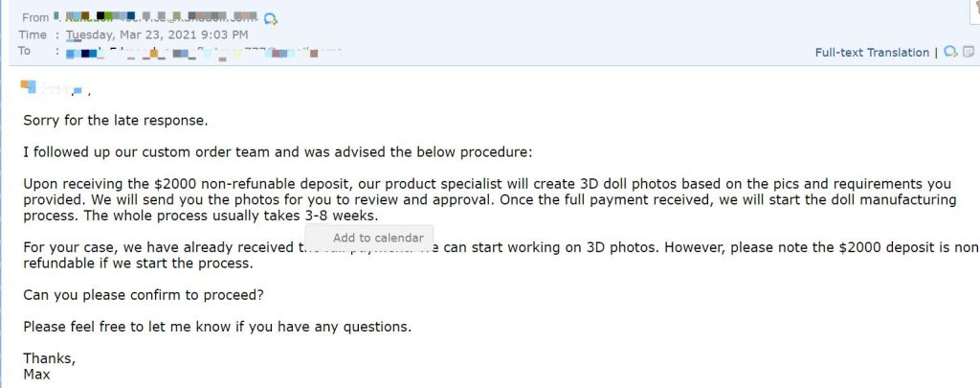
Task: Click the chat icon beside sender address
Action: [271, 19]
